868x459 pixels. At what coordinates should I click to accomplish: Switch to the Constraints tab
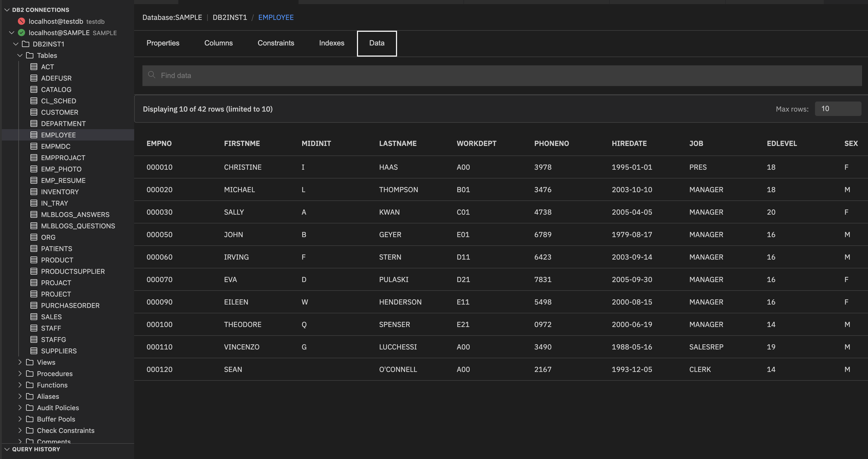[x=276, y=43]
